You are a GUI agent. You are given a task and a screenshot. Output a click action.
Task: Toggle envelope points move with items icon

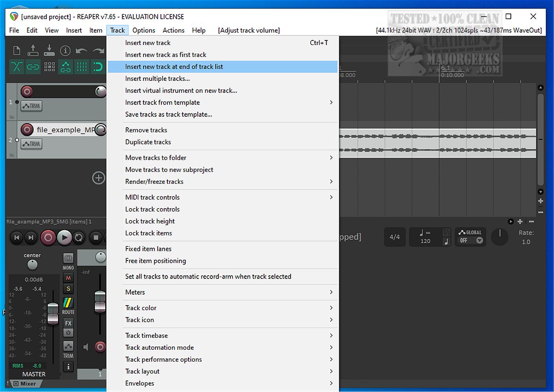[x=66, y=67]
